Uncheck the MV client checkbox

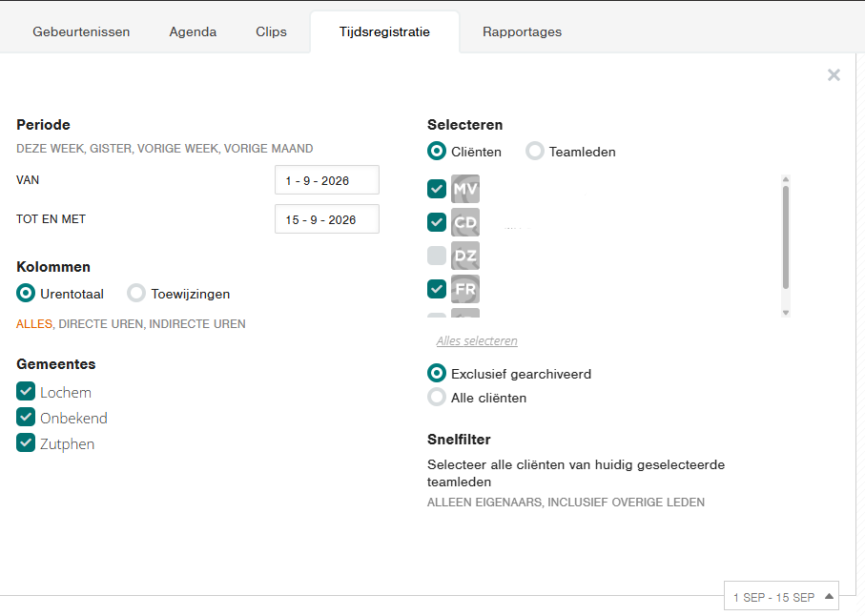437,189
